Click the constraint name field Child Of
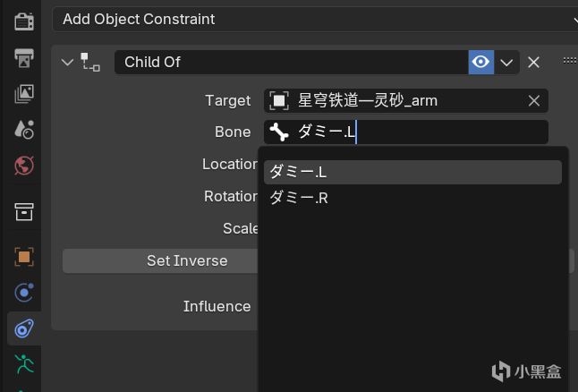 291,62
